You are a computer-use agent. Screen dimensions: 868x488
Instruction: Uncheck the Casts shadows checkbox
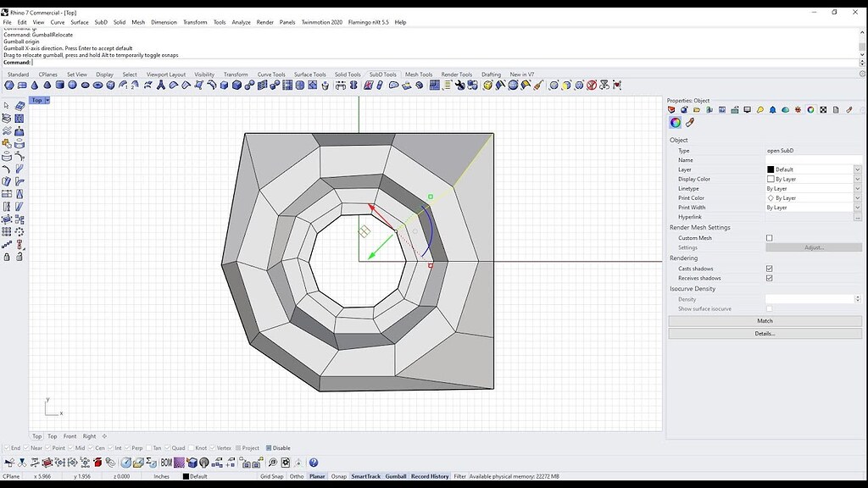pos(770,269)
